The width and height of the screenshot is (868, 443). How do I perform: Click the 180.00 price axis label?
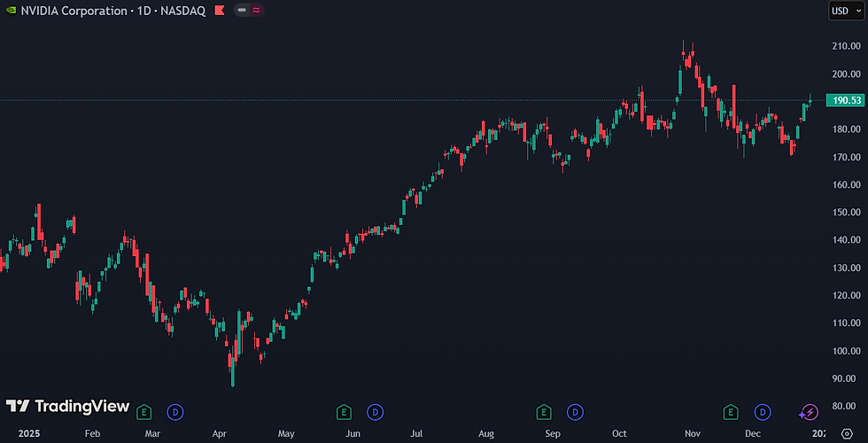coord(847,129)
